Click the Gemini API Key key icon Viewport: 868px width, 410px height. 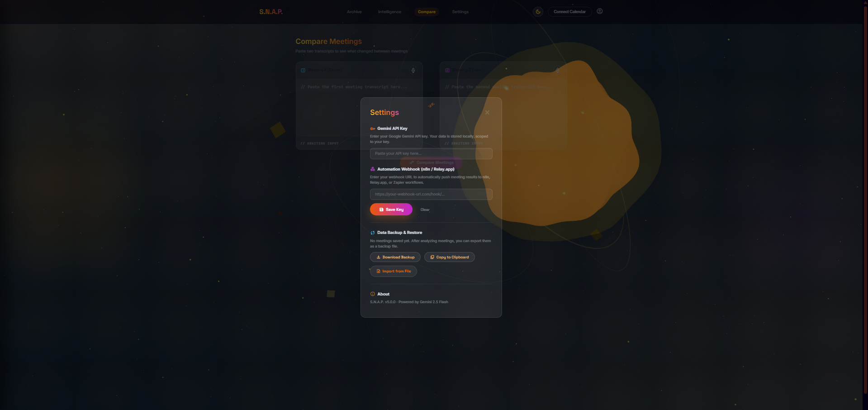[373, 129]
